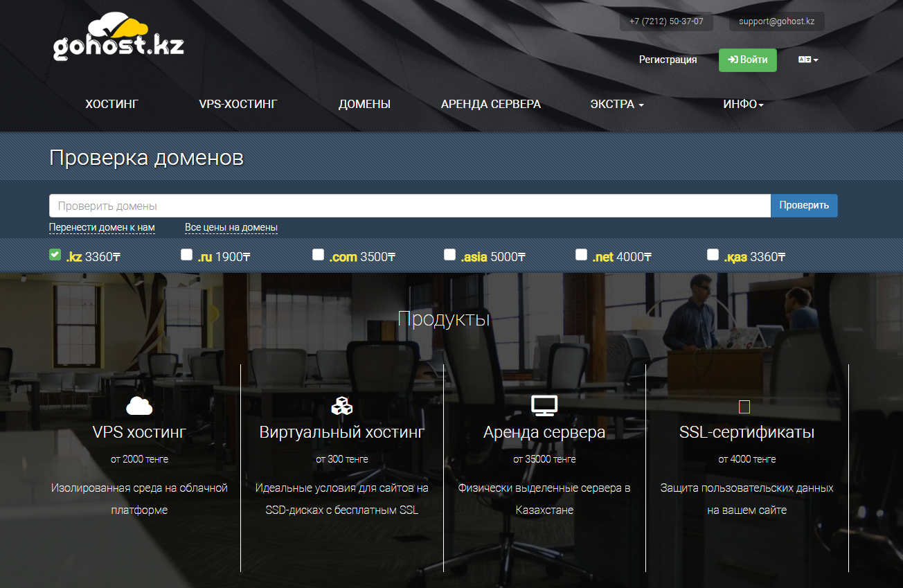This screenshot has width=903, height=588.
Task: Click the support@gohost.kz email button
Action: click(776, 21)
